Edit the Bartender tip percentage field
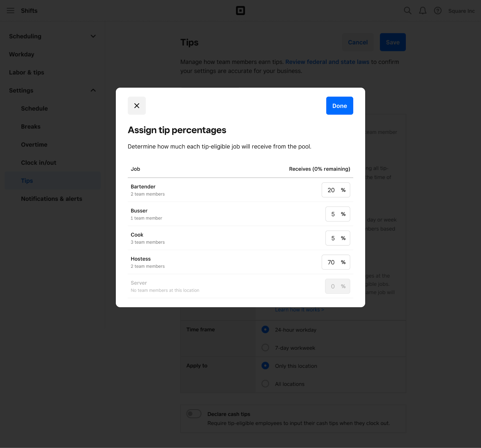This screenshot has height=448, width=481. click(x=336, y=190)
